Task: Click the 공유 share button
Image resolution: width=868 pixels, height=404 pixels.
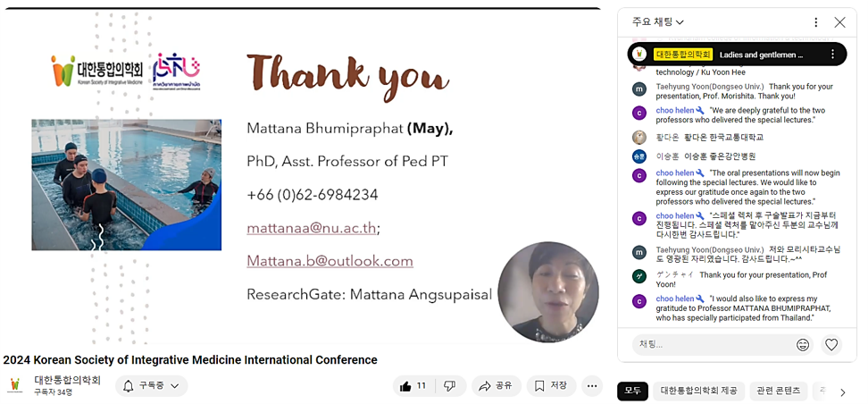Action: pyautogui.click(x=496, y=386)
